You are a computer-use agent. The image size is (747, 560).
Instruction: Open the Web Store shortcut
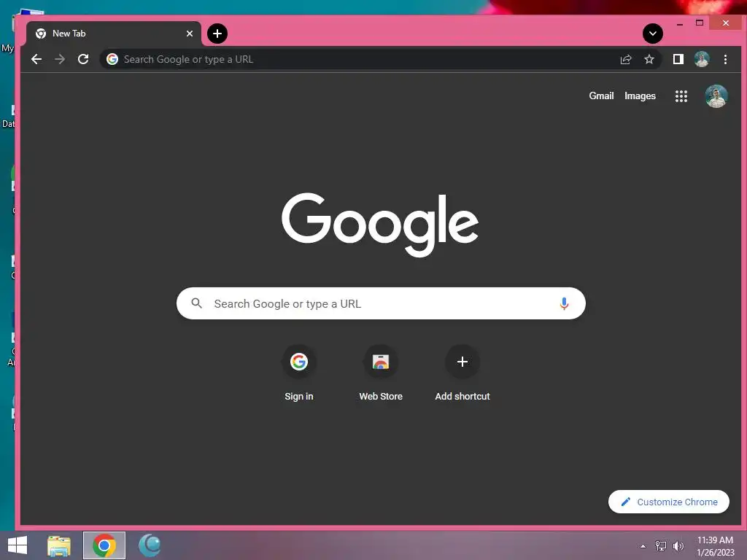pos(381,373)
